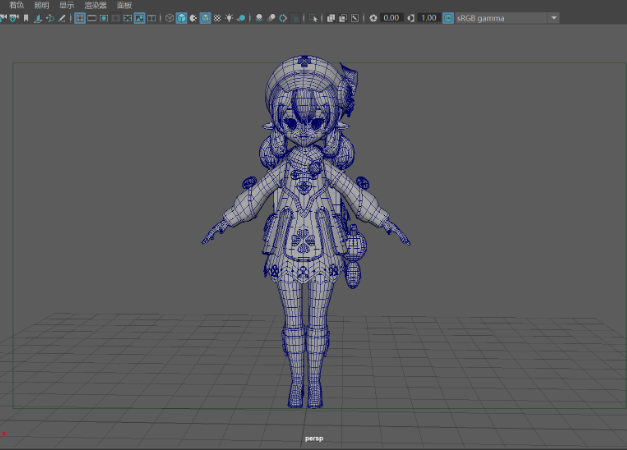Enable smooth shade all mode
The width and height of the screenshot is (627, 450).
[x=181, y=18]
